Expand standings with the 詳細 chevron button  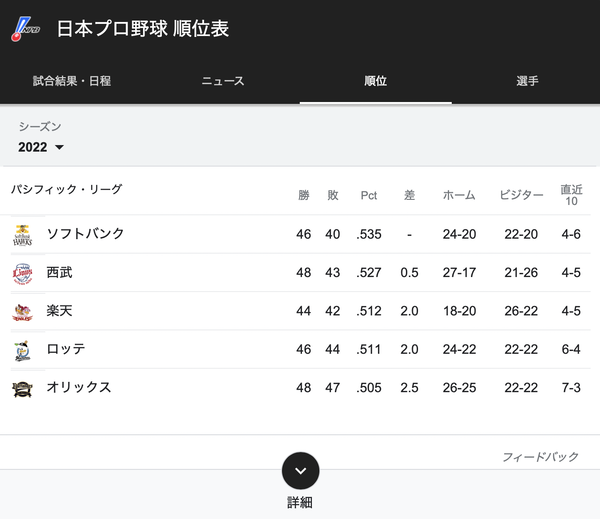[x=300, y=470]
